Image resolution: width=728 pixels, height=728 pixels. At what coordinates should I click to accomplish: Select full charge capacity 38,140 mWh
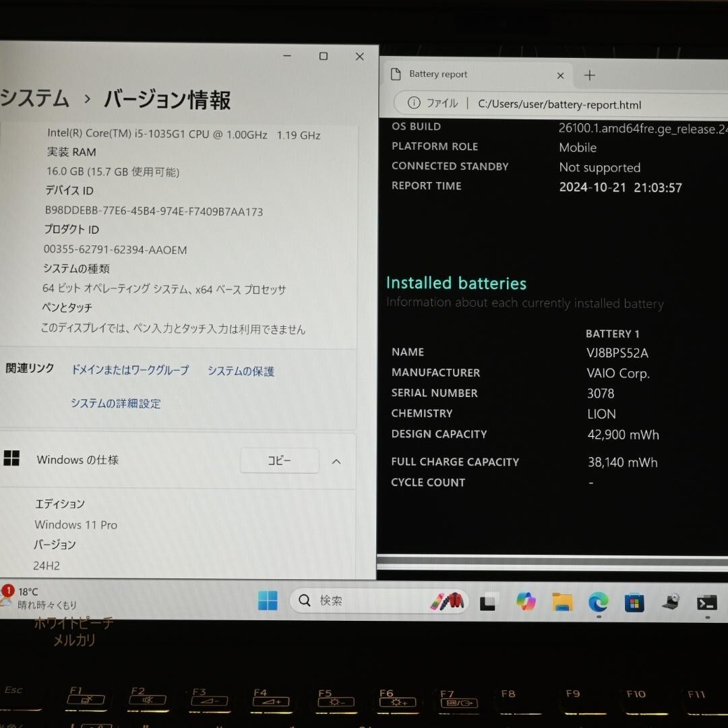click(623, 462)
